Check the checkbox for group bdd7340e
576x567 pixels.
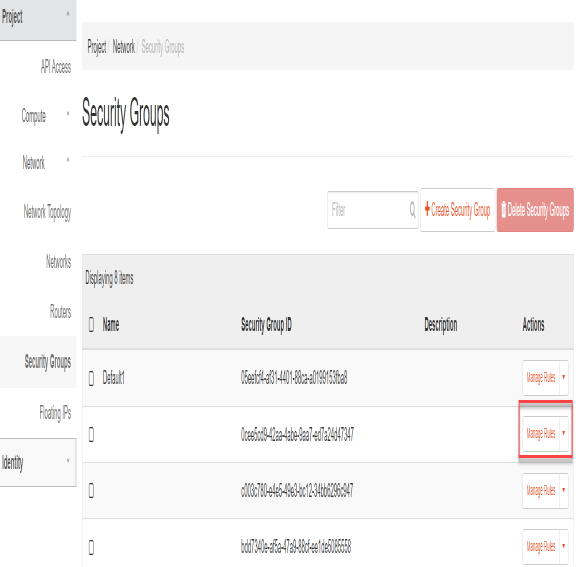[x=91, y=547]
